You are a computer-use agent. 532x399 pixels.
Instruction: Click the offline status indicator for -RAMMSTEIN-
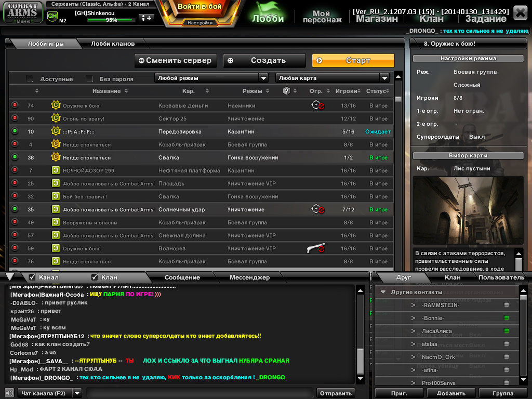click(x=506, y=305)
